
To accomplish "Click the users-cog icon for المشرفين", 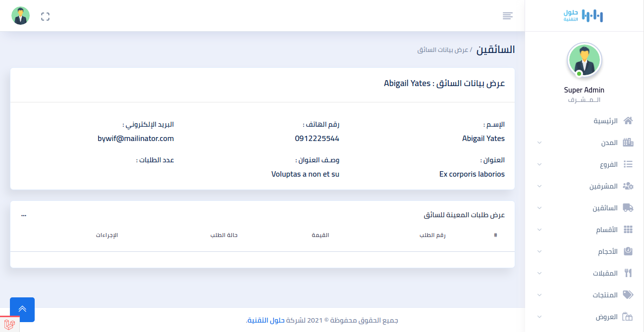I will pos(628,186).
